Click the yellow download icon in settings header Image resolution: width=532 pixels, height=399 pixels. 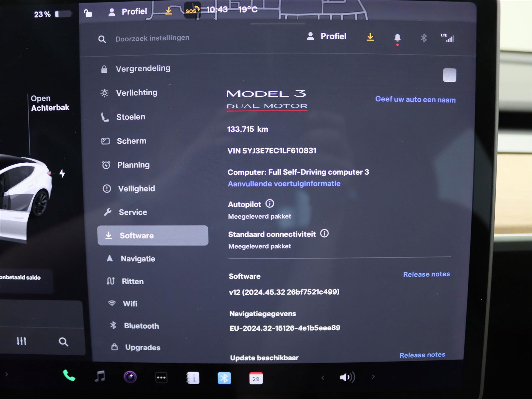click(x=370, y=37)
